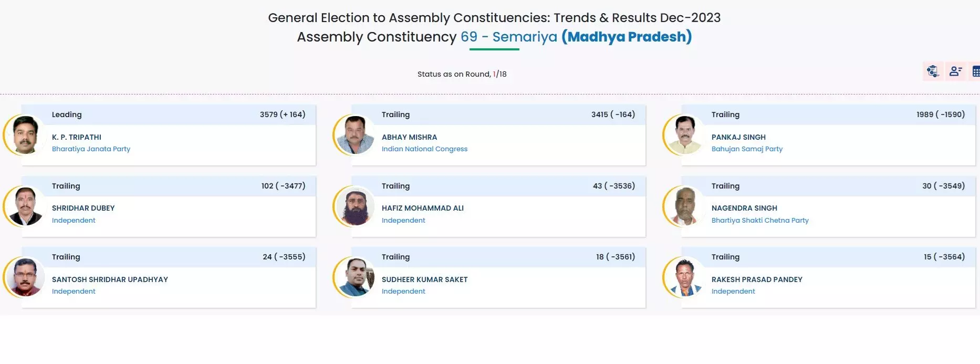Viewport: 980px width, 364px height.
Task: Open the table grid view icon
Action: click(975, 71)
